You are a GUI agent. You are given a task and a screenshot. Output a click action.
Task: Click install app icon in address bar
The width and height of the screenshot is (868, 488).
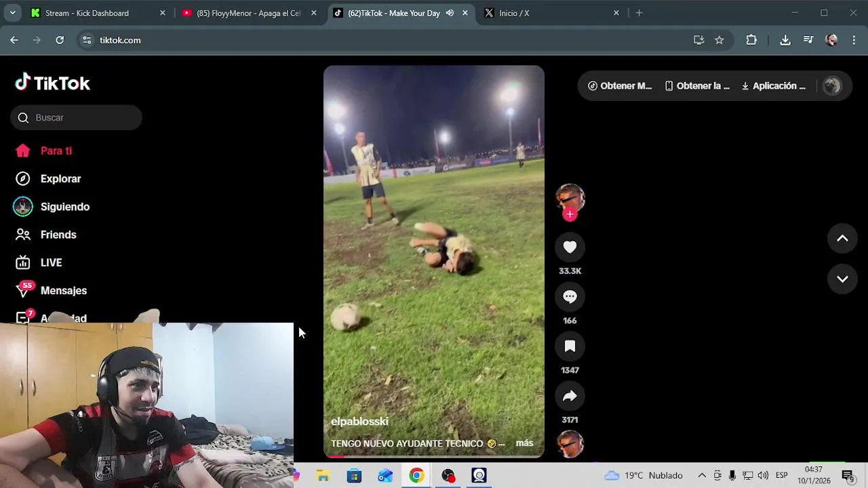click(x=698, y=40)
